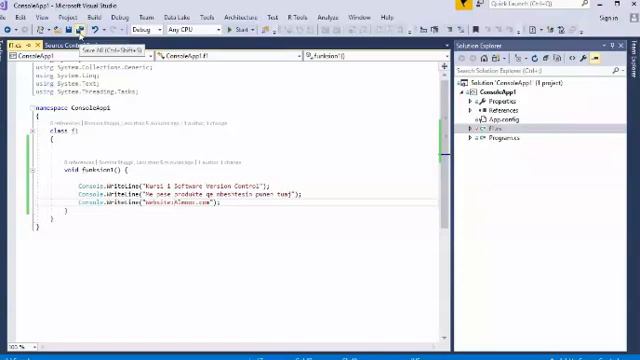
Task: Click the Undo arrow icon
Action: click(x=95, y=30)
